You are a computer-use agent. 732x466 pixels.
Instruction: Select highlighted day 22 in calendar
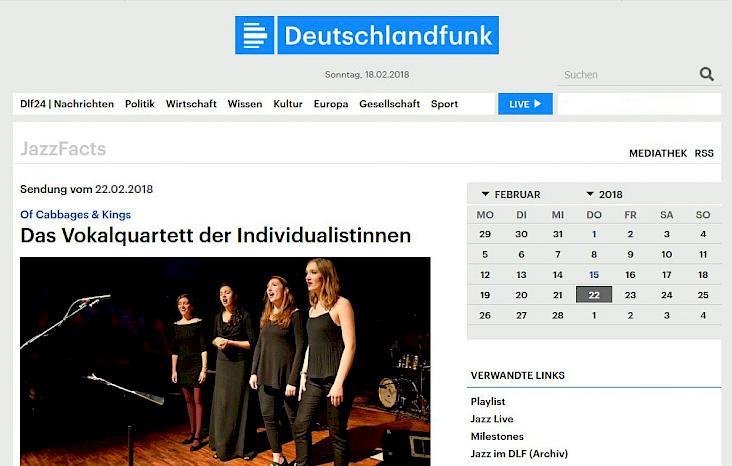[594, 295]
